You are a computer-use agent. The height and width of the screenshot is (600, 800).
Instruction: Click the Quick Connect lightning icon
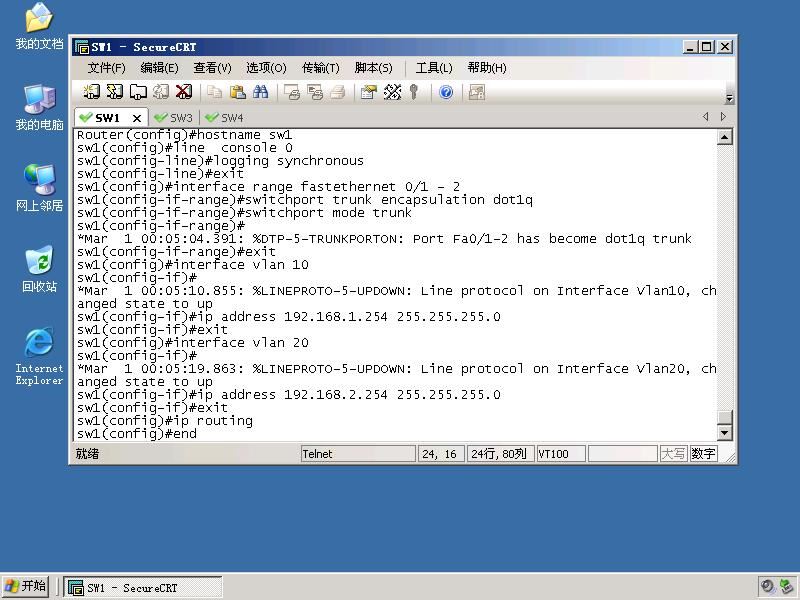pos(114,92)
